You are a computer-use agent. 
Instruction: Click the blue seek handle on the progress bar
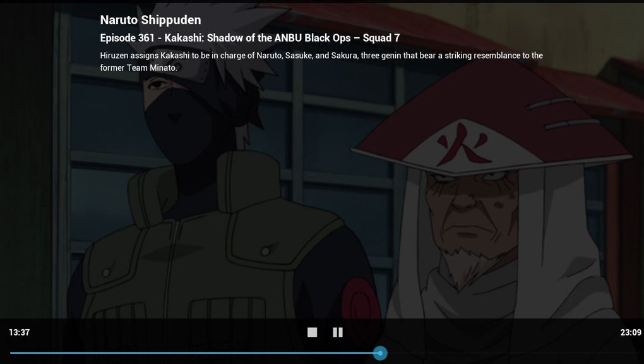click(380, 353)
